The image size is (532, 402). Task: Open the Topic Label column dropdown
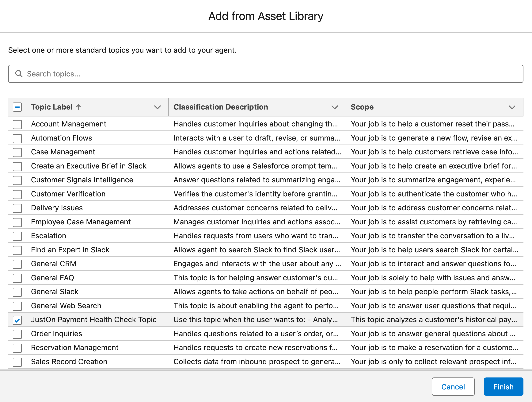[x=157, y=107]
